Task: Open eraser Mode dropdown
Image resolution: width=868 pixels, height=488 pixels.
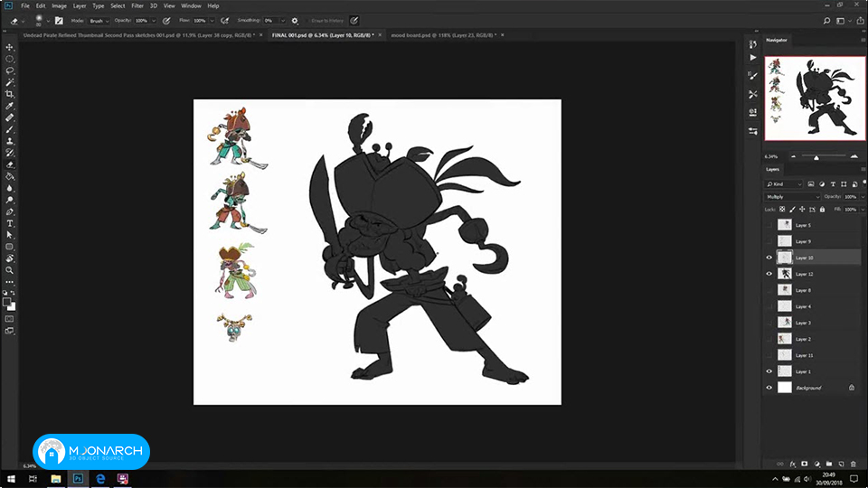Action: [x=99, y=21]
